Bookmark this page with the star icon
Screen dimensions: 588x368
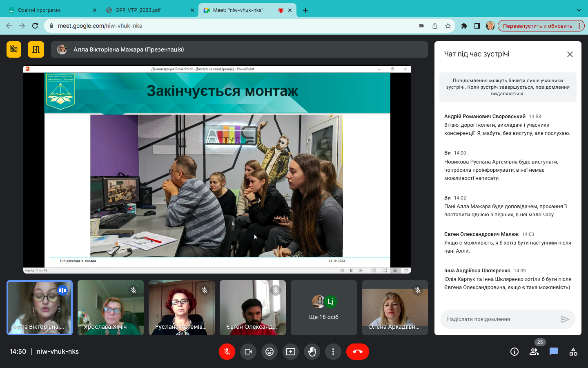tap(448, 26)
